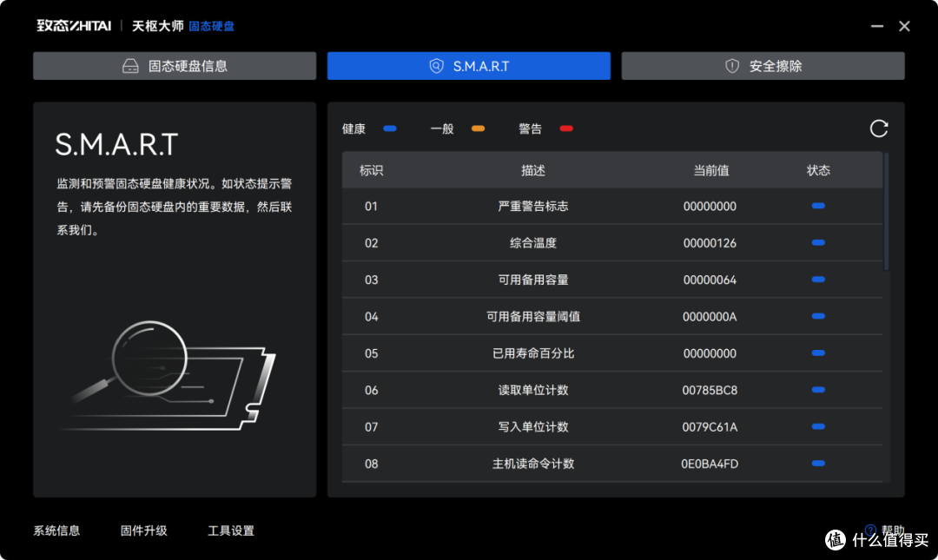Viewport: 938px width, 560px height.
Task: Click the value 00000064
Action: (710, 280)
